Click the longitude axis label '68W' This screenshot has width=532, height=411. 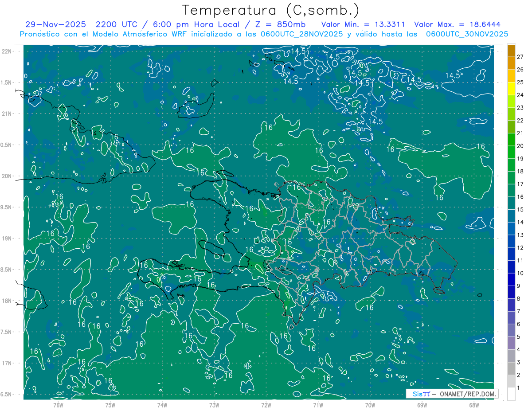click(473, 405)
